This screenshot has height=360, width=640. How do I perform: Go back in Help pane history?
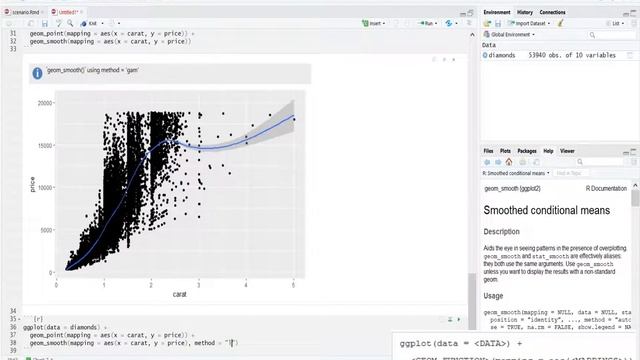(487, 162)
